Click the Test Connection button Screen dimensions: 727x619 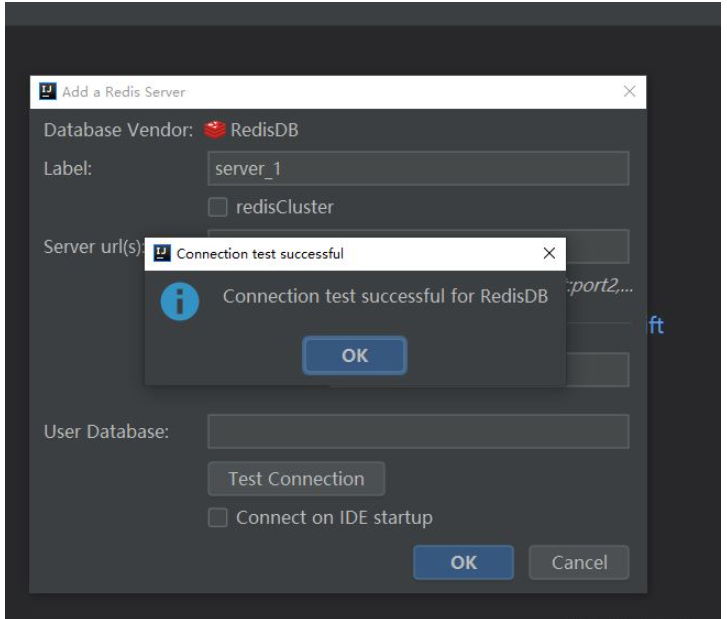[296, 479]
